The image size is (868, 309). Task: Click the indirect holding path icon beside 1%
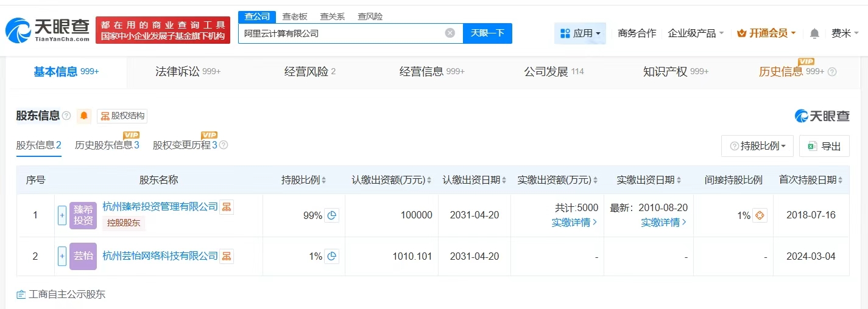click(760, 215)
